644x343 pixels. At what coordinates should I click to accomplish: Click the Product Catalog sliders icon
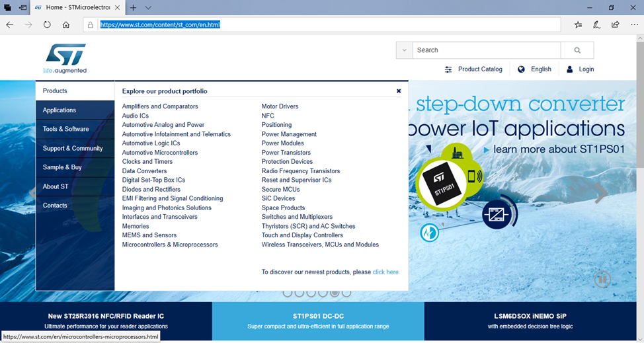(448, 69)
